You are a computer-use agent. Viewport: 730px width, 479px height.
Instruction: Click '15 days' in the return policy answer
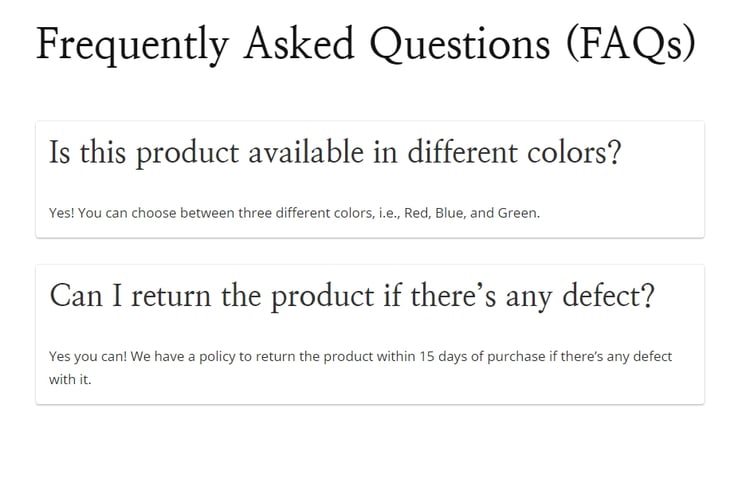tap(443, 357)
